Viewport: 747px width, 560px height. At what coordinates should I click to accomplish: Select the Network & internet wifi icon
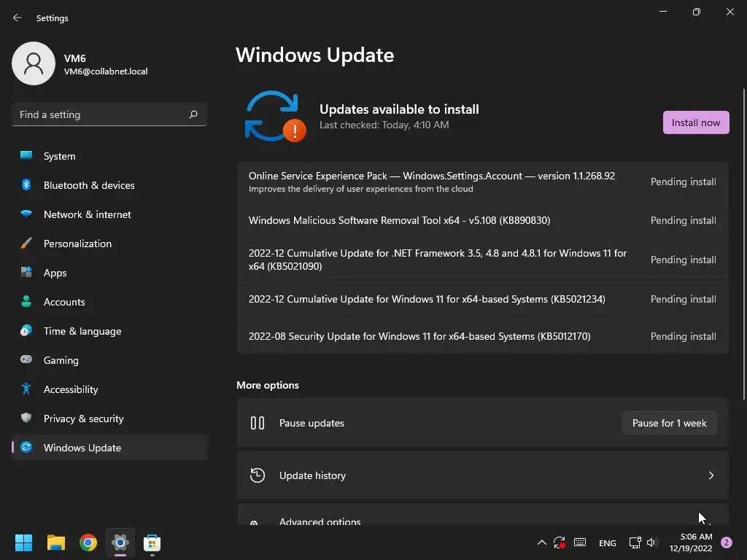pyautogui.click(x=26, y=214)
